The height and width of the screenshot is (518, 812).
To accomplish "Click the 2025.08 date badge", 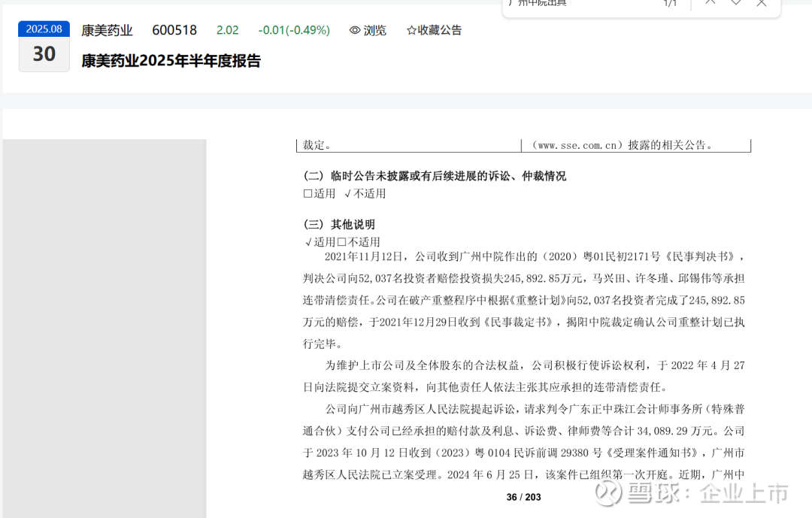I will (44, 29).
